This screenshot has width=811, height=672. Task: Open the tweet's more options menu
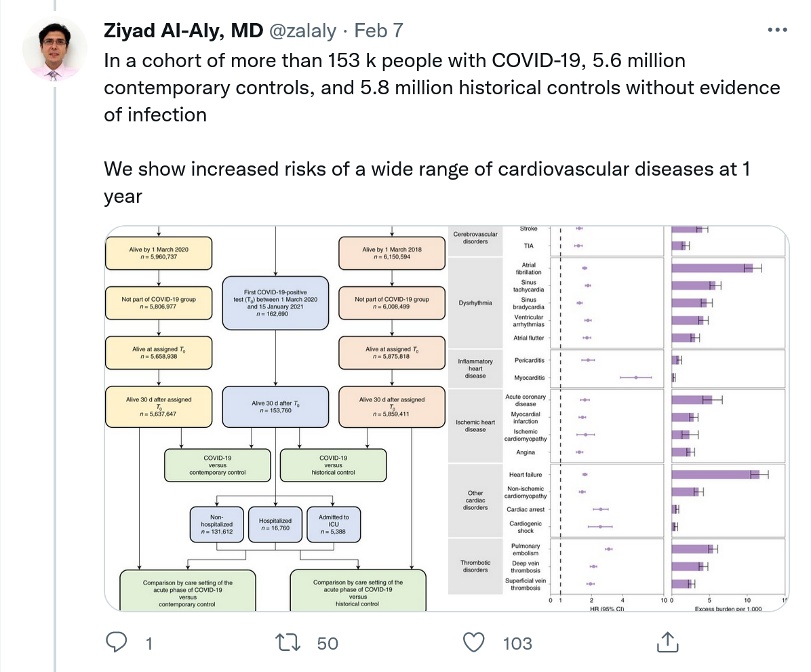coord(777,30)
